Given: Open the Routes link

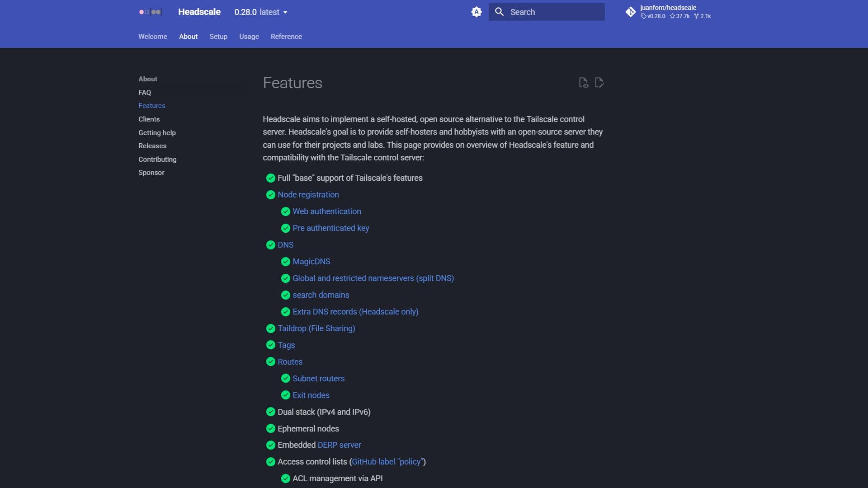Looking at the screenshot, I should [x=290, y=362].
